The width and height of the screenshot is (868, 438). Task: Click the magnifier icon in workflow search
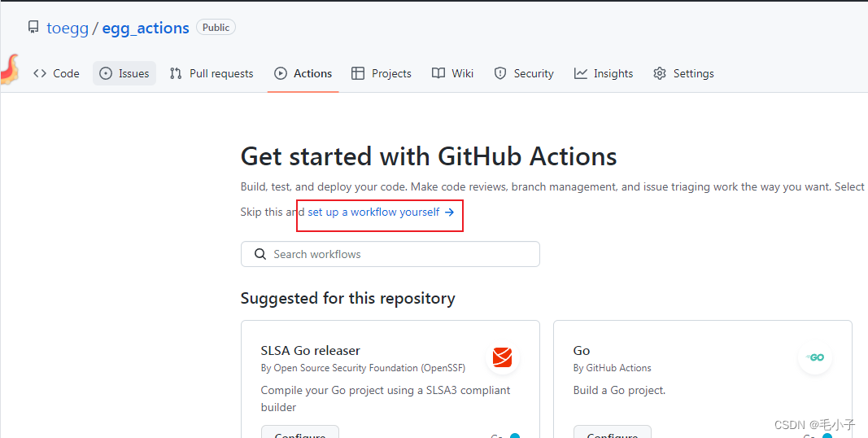[x=260, y=254]
